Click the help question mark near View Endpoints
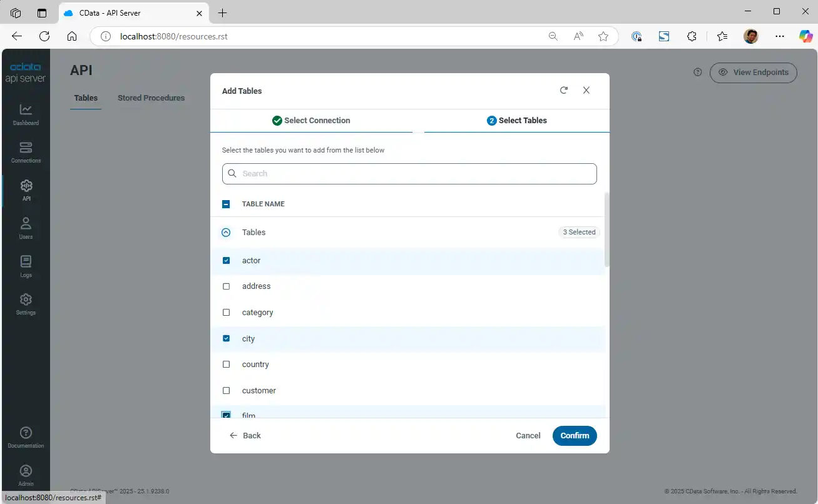This screenshot has height=504, width=818. point(698,73)
